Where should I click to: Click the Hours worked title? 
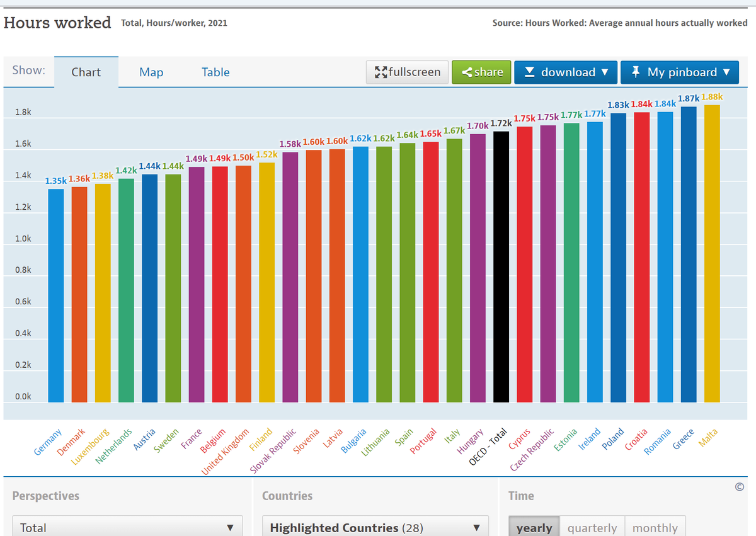point(57,23)
